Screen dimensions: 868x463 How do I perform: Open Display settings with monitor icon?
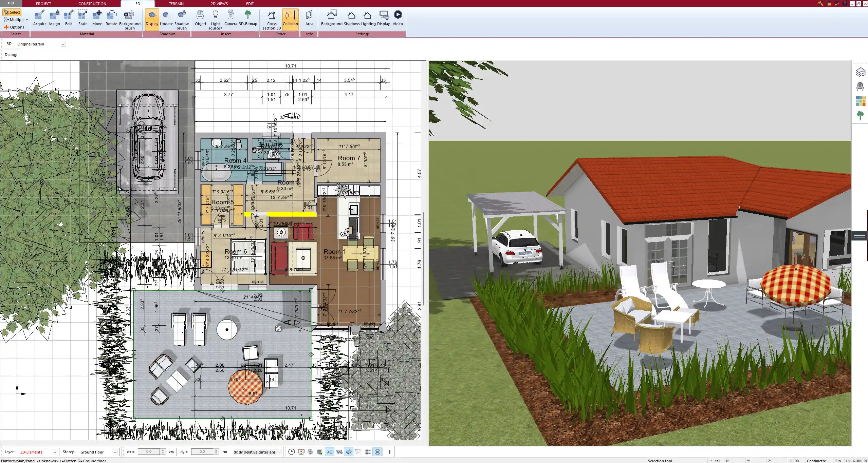384,18
